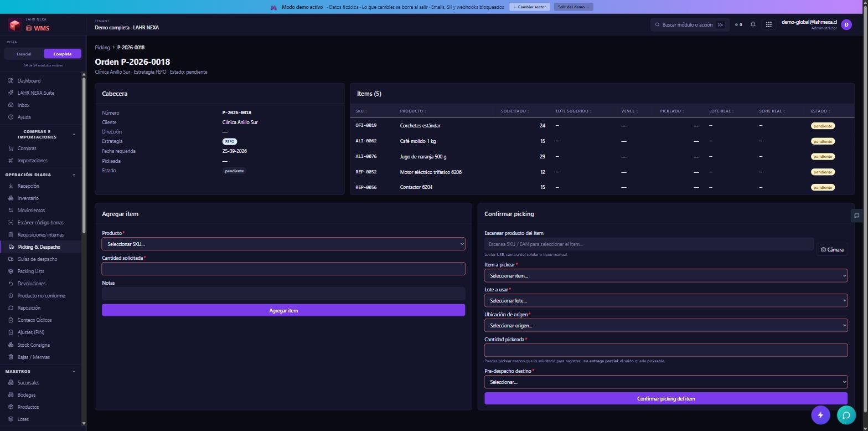The image size is (868, 431).
Task: Open the Pre-despacho destino dropdown
Action: [x=666, y=382]
